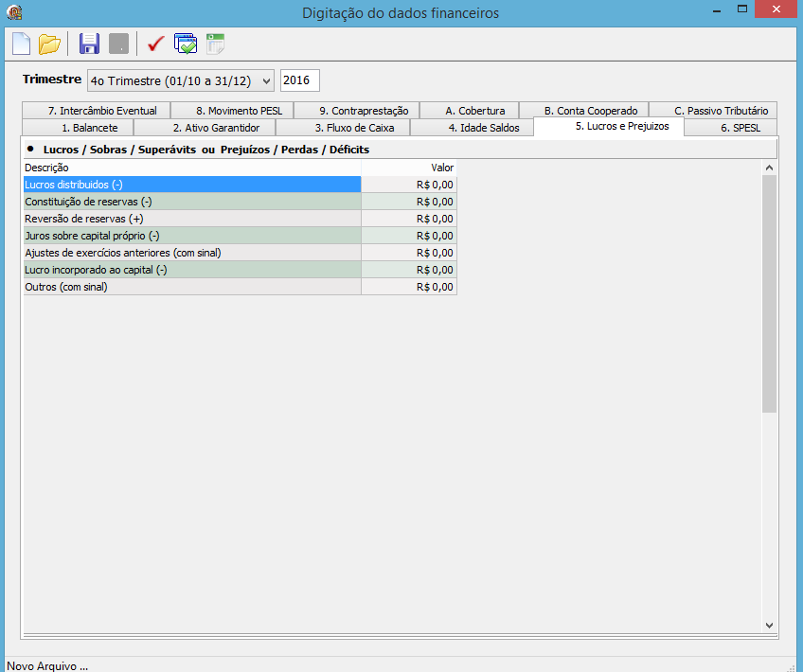Save with the blue floppy disk icon

point(89,44)
